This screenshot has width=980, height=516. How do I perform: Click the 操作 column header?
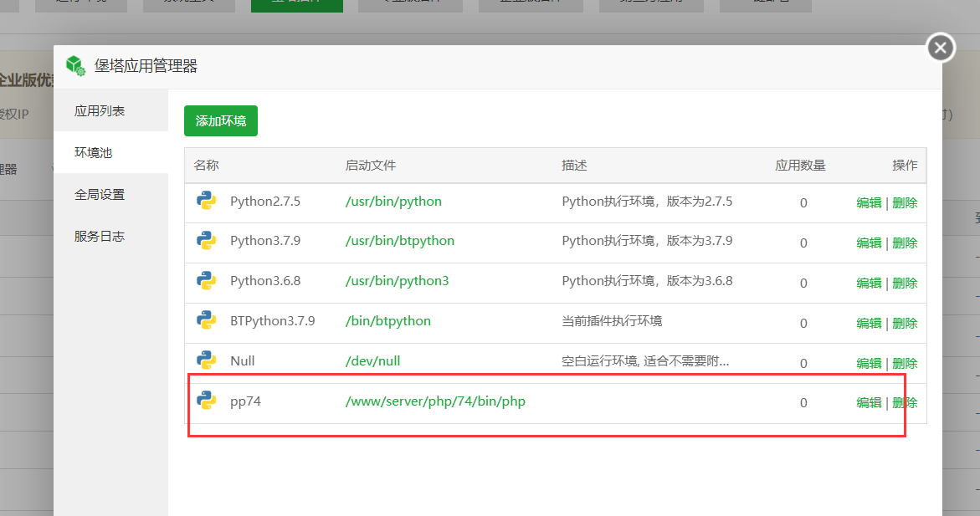[905, 165]
